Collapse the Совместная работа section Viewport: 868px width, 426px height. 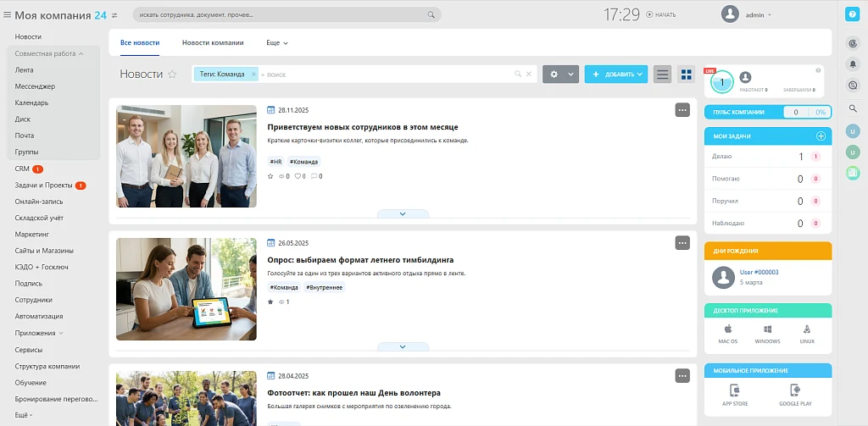[x=48, y=53]
